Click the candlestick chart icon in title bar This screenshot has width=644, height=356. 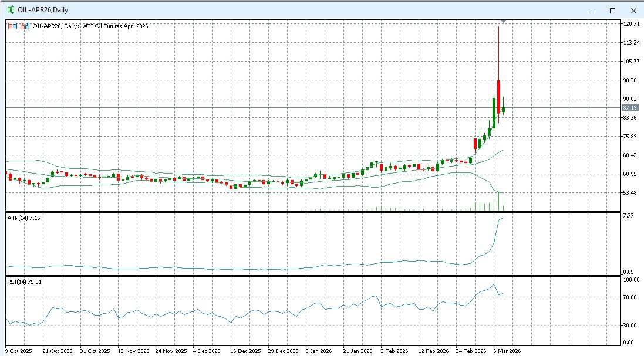click(10, 11)
